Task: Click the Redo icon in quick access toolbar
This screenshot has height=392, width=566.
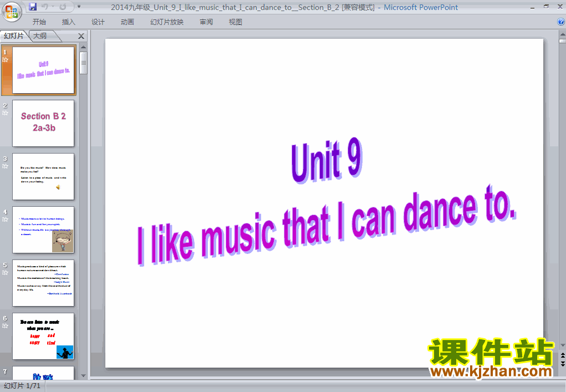Action: 63,7
